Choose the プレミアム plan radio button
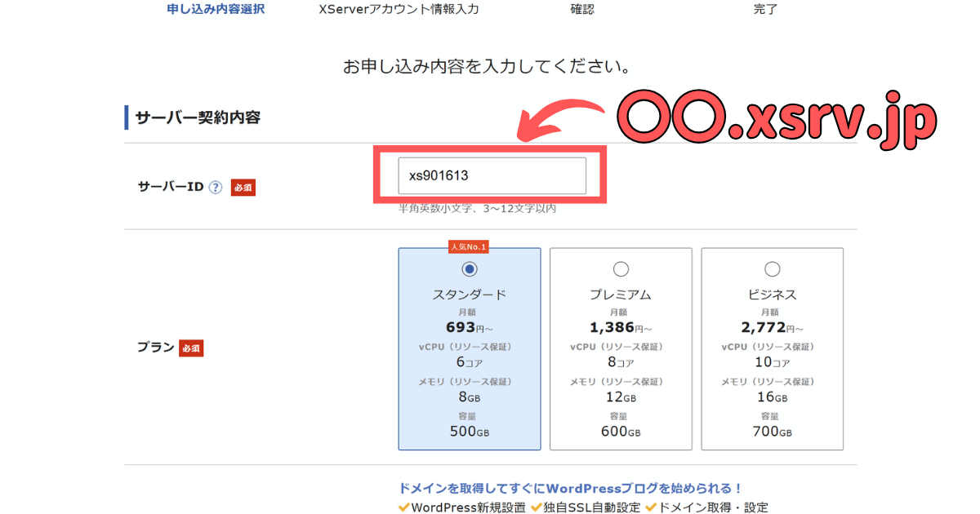 click(x=621, y=269)
